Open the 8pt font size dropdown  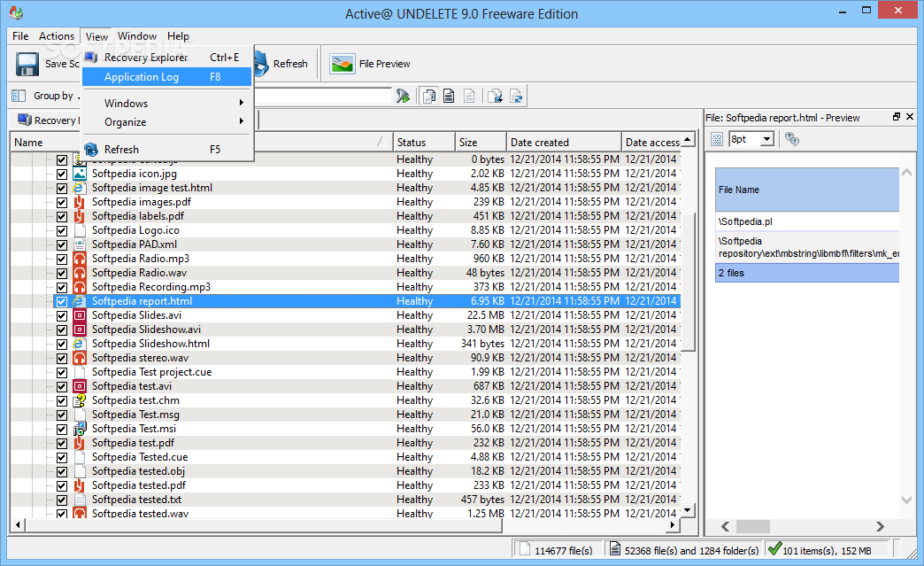pyautogui.click(x=766, y=139)
